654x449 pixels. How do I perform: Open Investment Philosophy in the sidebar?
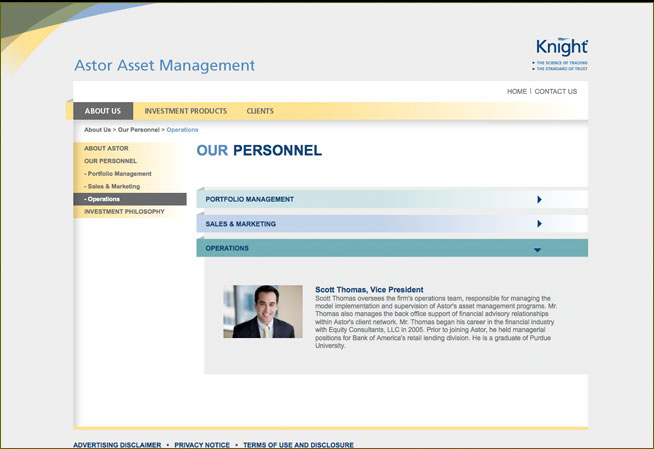124,212
